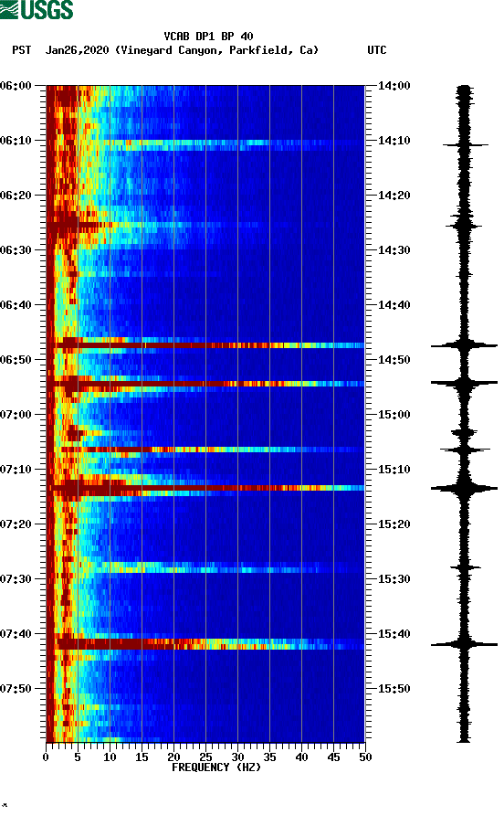Image resolution: width=504 pixels, height=815 pixels.
Task: Click the spectrogram event band near 07:06
Action: (205, 450)
